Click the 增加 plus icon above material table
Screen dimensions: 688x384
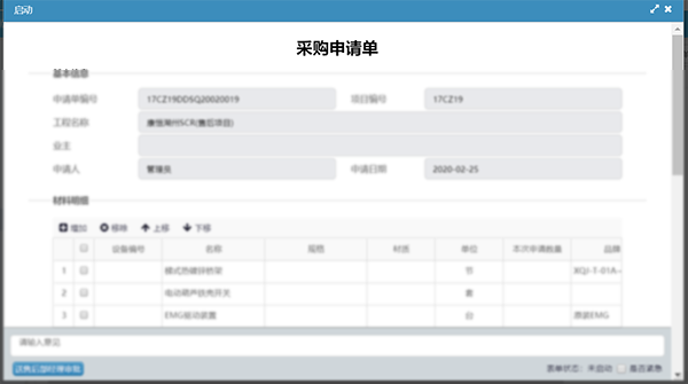click(63, 227)
